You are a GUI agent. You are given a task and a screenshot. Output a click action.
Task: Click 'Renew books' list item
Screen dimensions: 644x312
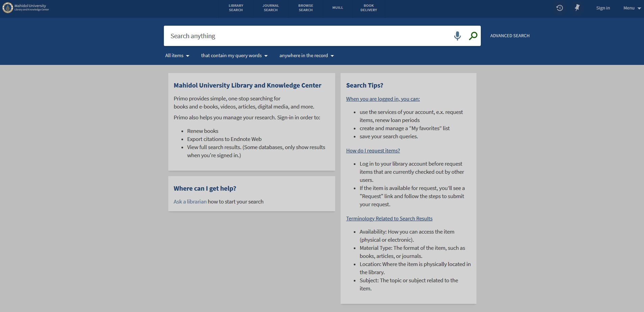(x=203, y=131)
